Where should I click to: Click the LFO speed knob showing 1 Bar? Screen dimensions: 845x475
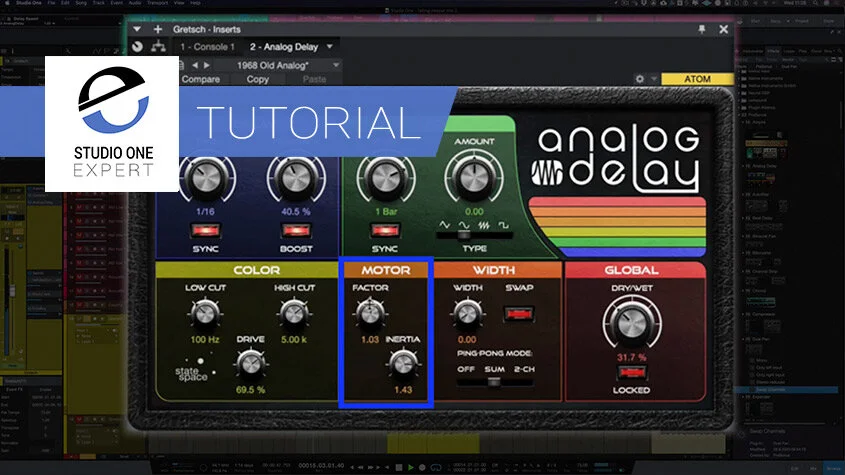(386, 177)
